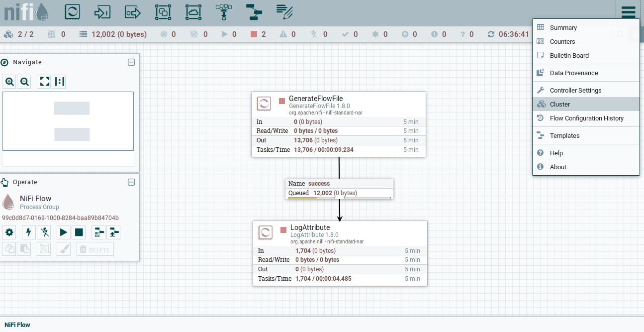Image resolution: width=644 pixels, height=332 pixels.
Task: Zoom out using the Navigate panel
Action: coord(24,82)
